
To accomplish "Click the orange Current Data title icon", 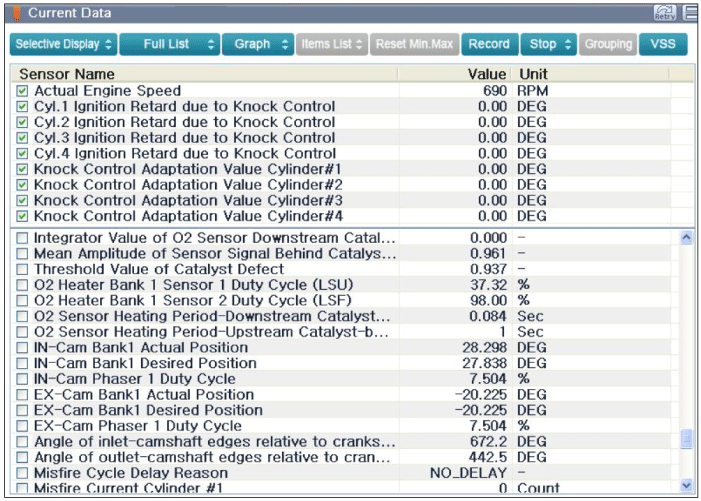I will tap(17, 13).
